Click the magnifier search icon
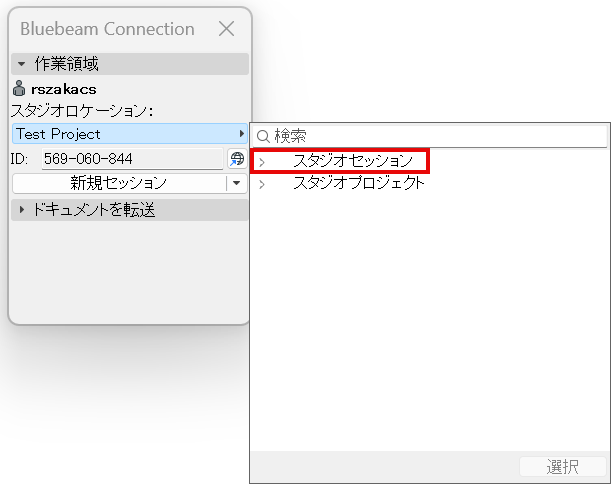 click(x=263, y=137)
